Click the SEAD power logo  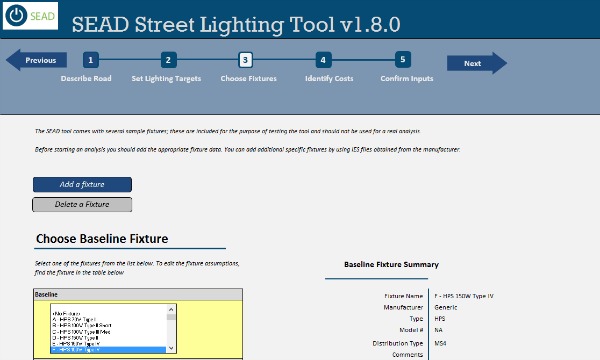[30, 16]
